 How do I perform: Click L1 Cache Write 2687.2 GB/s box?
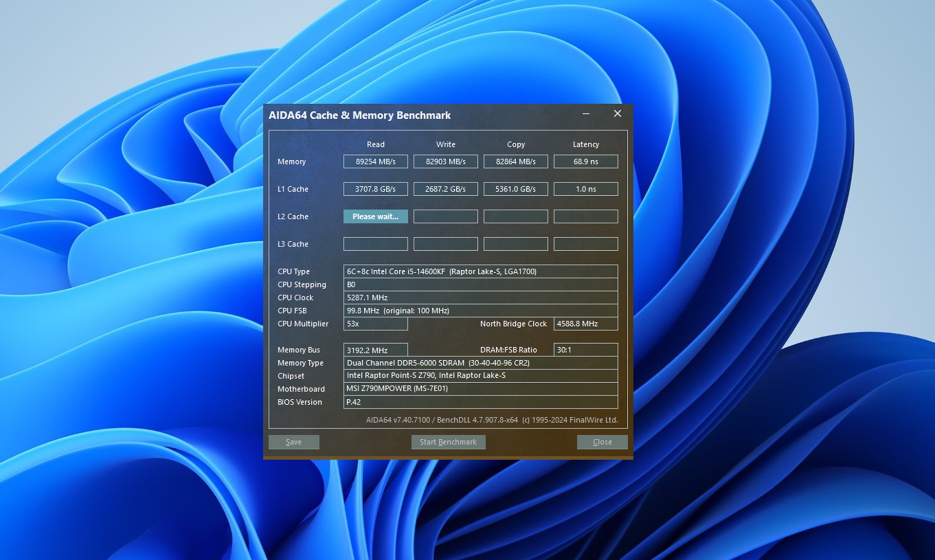[x=445, y=189]
